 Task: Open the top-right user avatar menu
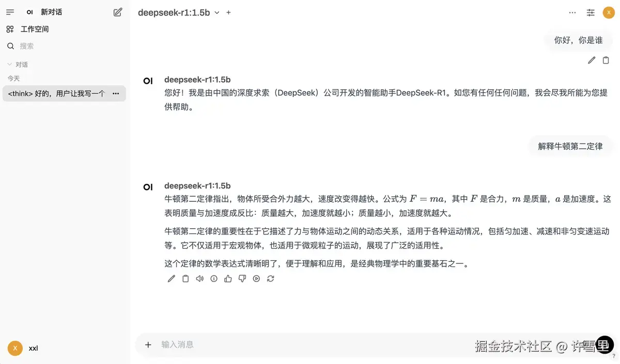609,12
